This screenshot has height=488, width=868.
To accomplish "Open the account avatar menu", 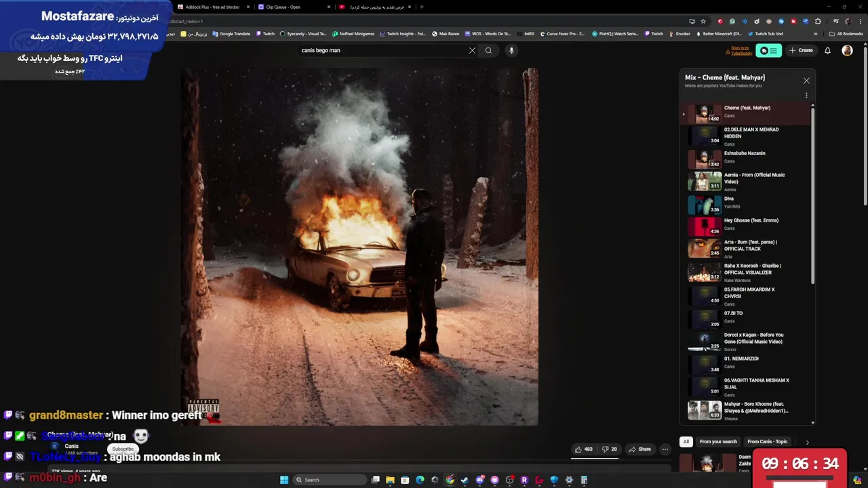I will click(847, 50).
